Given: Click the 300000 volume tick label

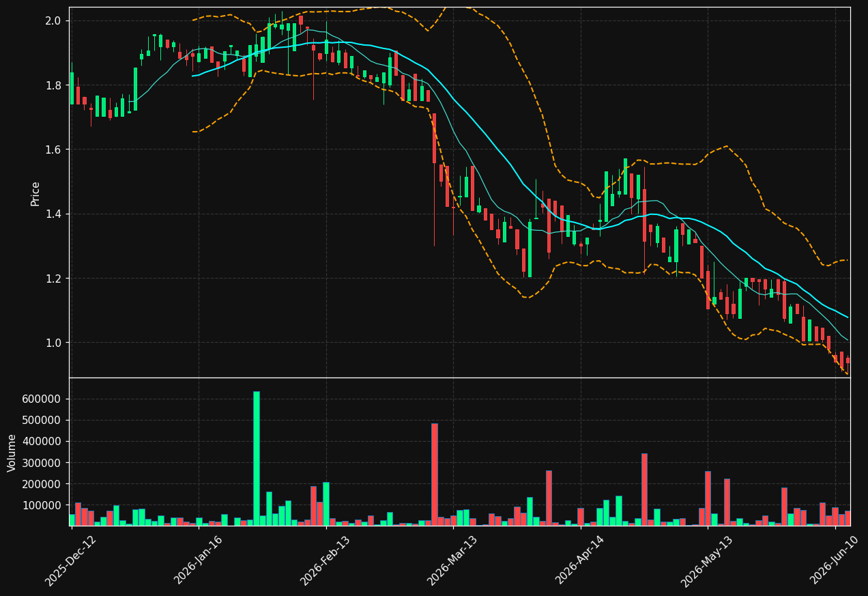Looking at the screenshot, I should [43, 463].
